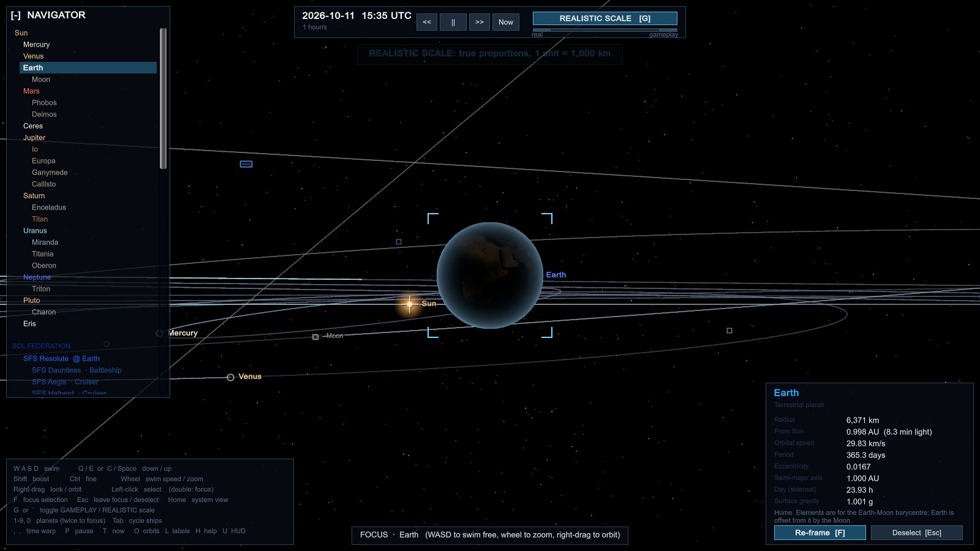Viewport: 980px width, 551px height.
Task: Select Neptune in the navigator
Action: tap(37, 277)
